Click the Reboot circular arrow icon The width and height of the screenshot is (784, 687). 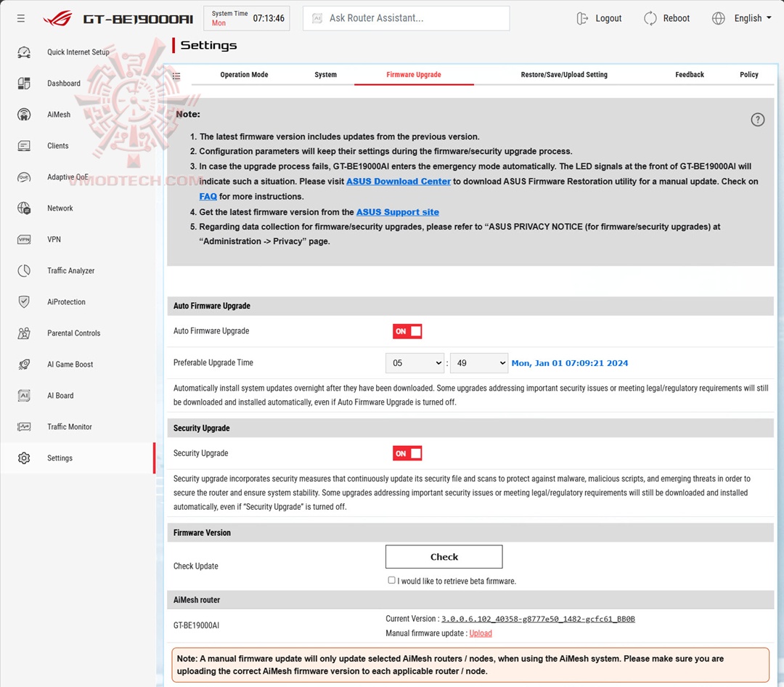(650, 18)
